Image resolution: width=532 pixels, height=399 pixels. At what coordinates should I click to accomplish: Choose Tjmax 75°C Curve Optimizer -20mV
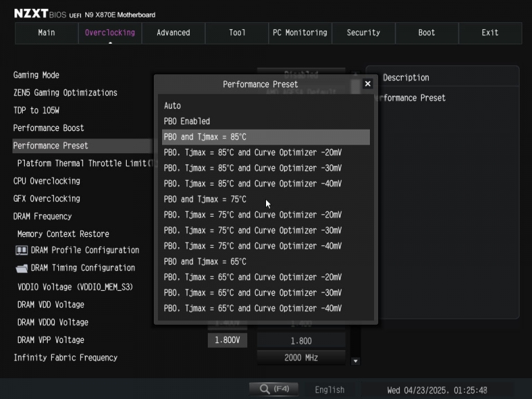[x=266, y=215]
